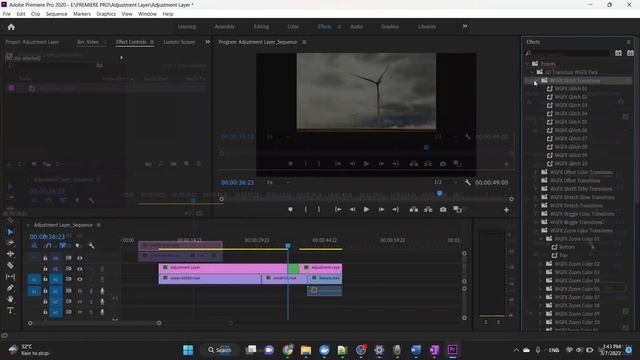
Task: Go to the Home screen
Action: pyautogui.click(x=11, y=27)
